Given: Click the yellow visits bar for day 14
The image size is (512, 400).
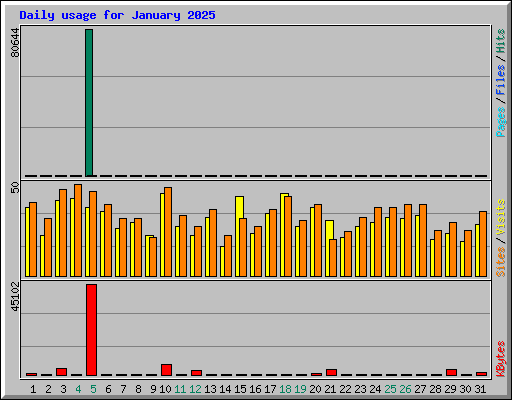Looking at the screenshot, I should (222, 262).
